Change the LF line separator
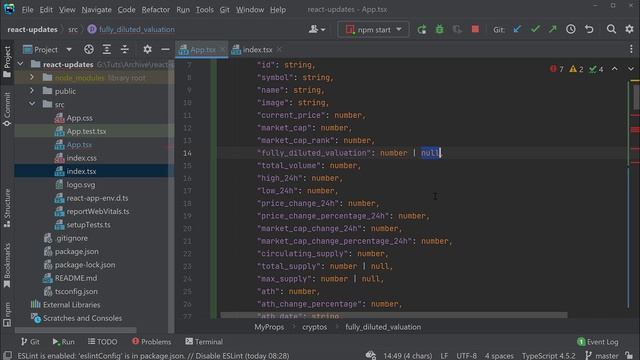Viewport: 640px width, 360px height. click(x=444, y=356)
